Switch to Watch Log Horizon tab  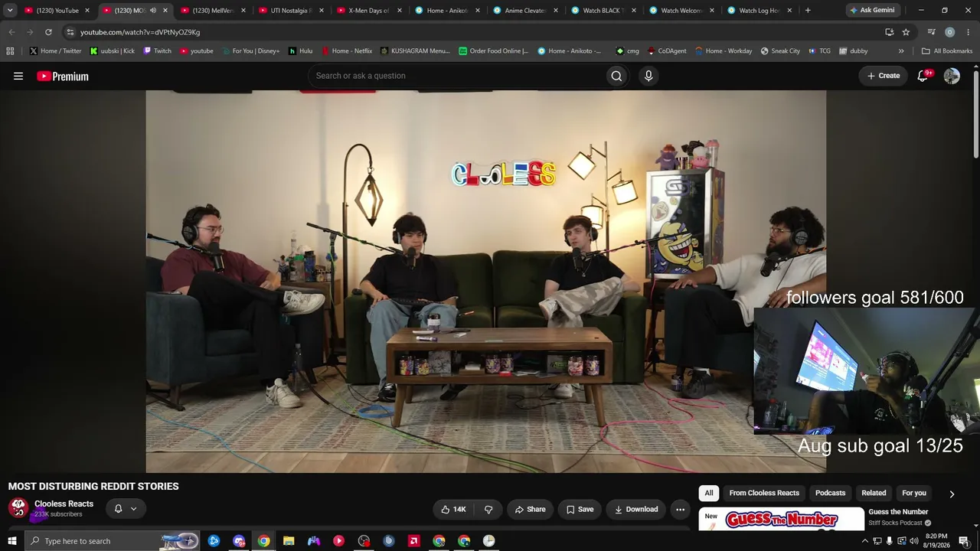click(x=759, y=11)
